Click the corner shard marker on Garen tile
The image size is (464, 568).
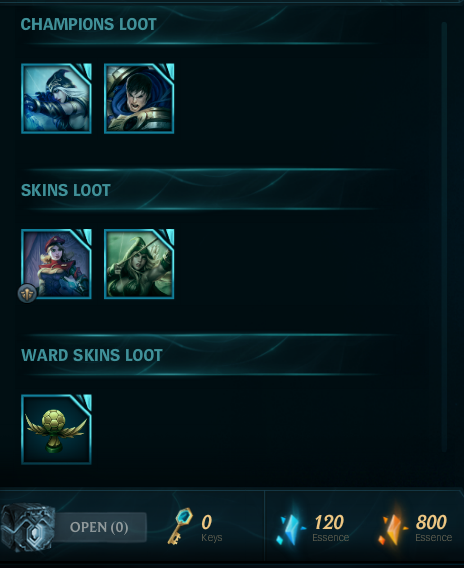[166, 71]
